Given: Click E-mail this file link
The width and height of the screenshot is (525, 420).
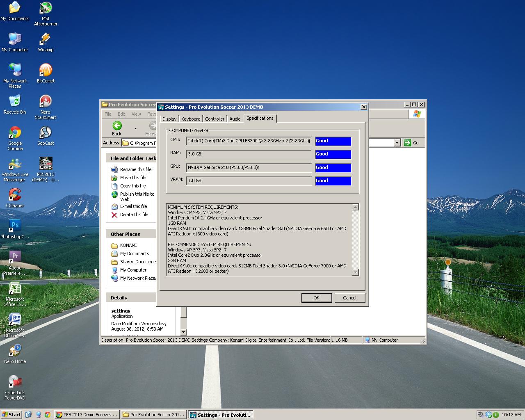Looking at the screenshot, I should [133, 206].
